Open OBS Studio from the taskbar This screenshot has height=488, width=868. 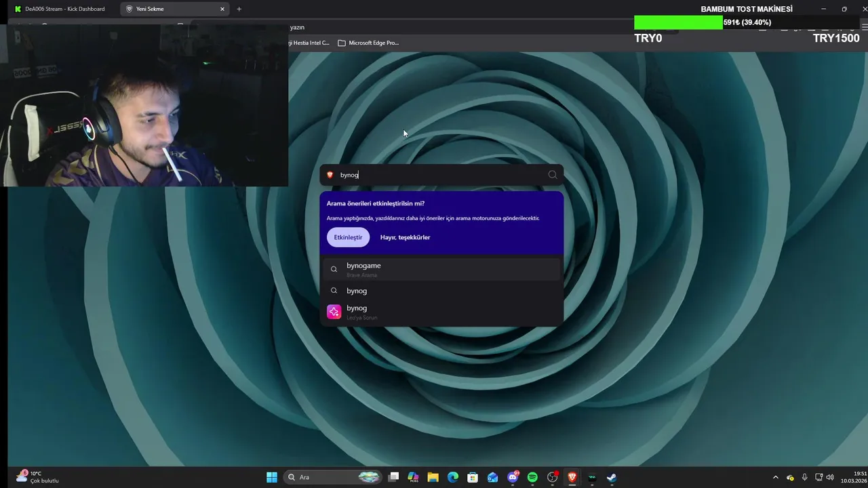(x=552, y=477)
